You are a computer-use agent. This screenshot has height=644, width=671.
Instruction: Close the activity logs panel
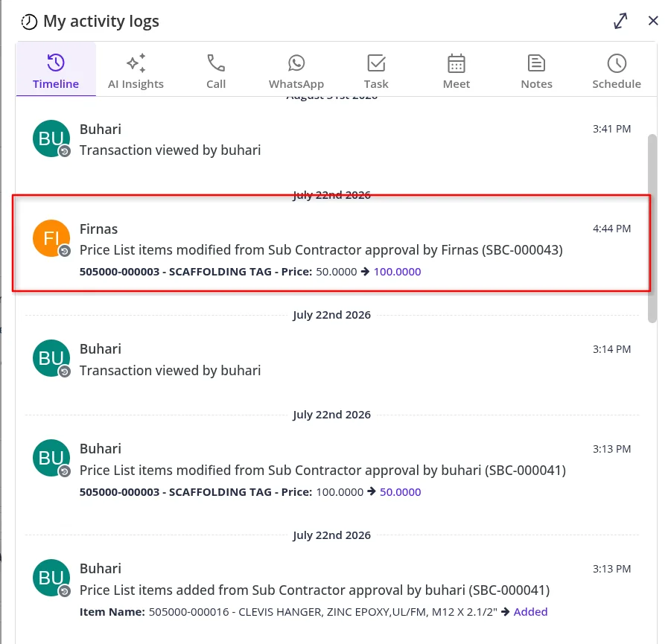pyautogui.click(x=653, y=21)
